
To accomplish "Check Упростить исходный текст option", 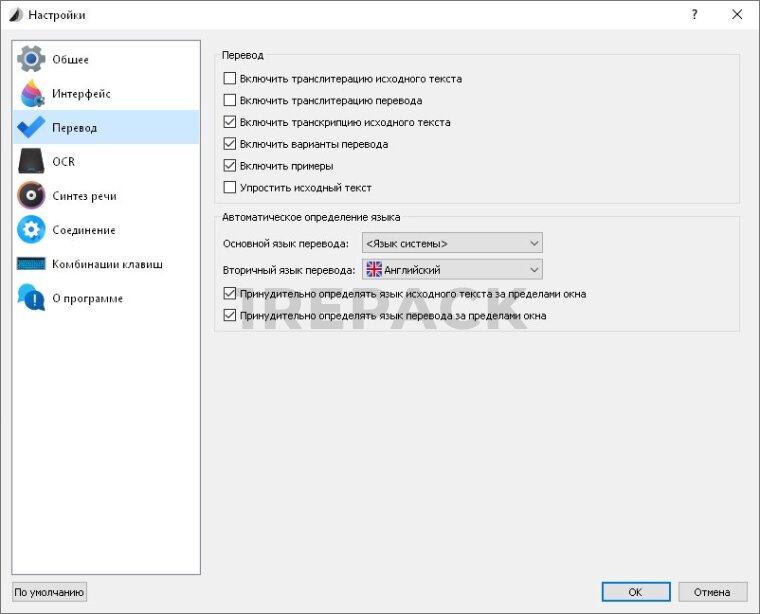I will [230, 188].
